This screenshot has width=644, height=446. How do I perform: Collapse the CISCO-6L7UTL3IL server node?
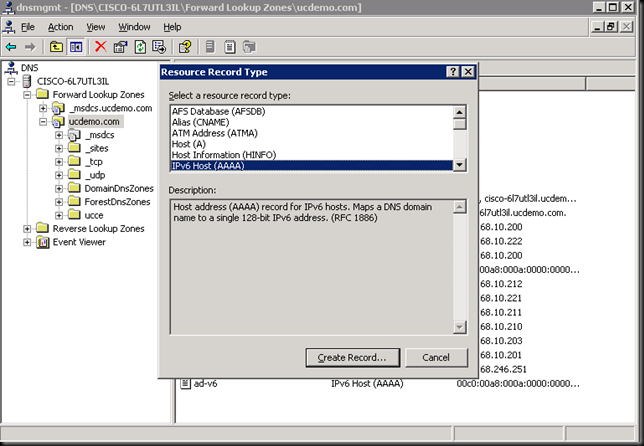[x=11, y=81]
